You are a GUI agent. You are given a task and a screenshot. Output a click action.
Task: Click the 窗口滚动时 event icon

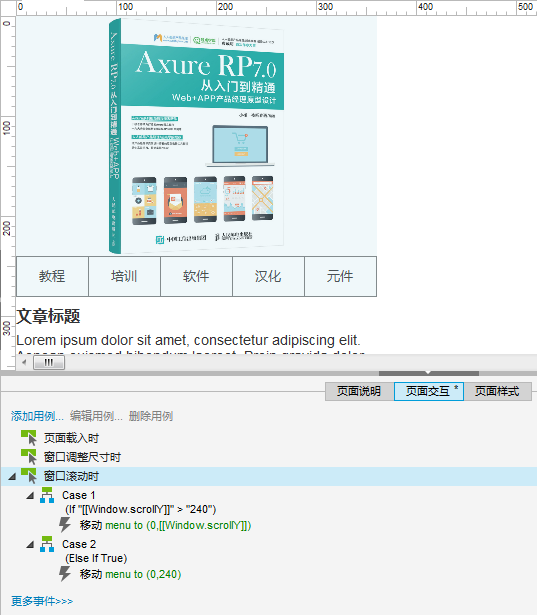(29, 476)
